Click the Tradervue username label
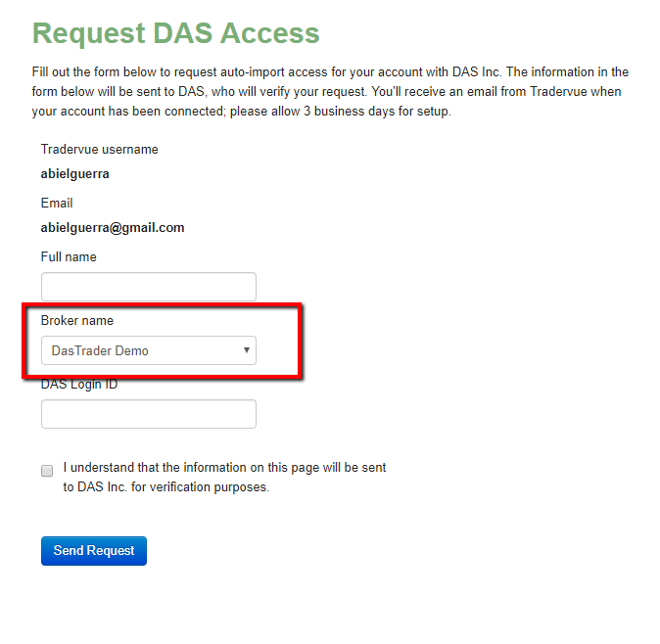The height and width of the screenshot is (644, 660). click(x=99, y=150)
